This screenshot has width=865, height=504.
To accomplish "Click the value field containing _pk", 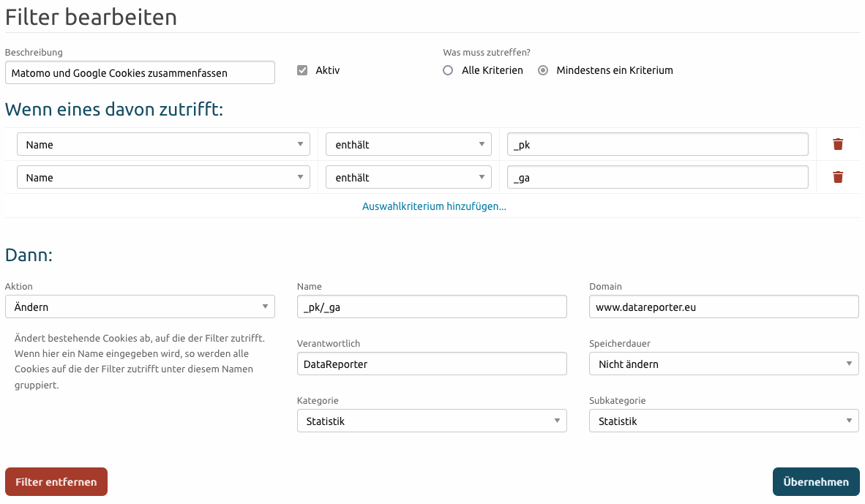I will pos(658,145).
